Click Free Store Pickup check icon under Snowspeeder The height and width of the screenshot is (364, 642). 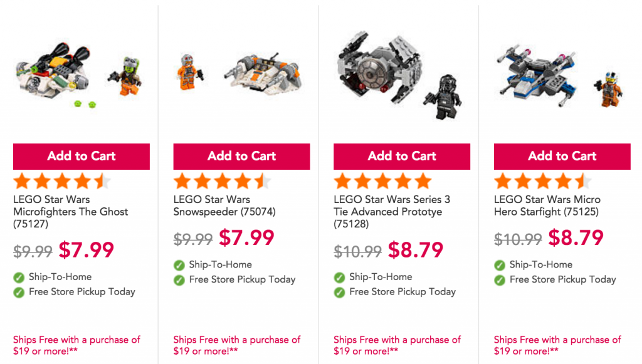click(x=179, y=280)
